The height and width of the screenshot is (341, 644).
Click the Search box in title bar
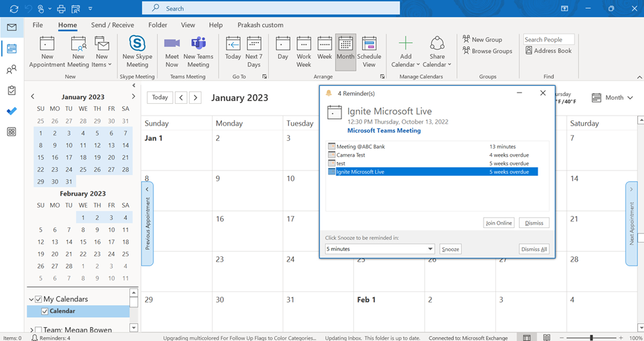[271, 8]
